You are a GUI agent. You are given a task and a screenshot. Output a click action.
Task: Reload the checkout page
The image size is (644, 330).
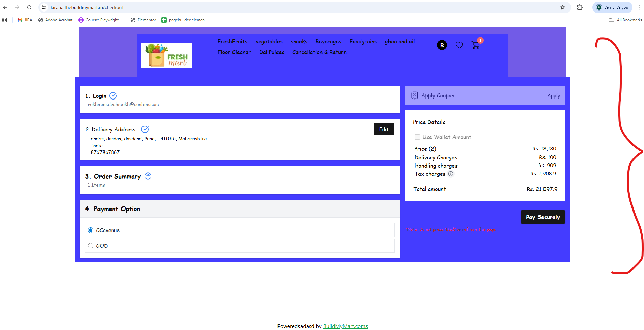(29, 7)
